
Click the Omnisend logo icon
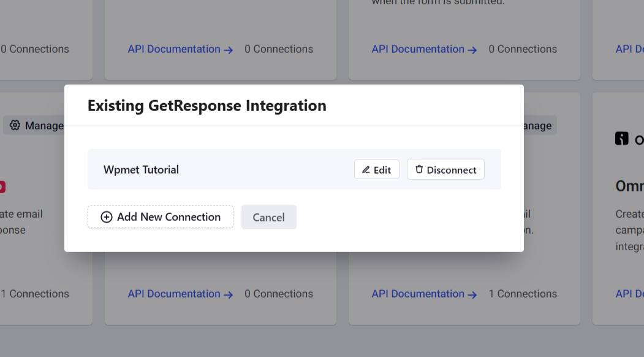click(621, 138)
